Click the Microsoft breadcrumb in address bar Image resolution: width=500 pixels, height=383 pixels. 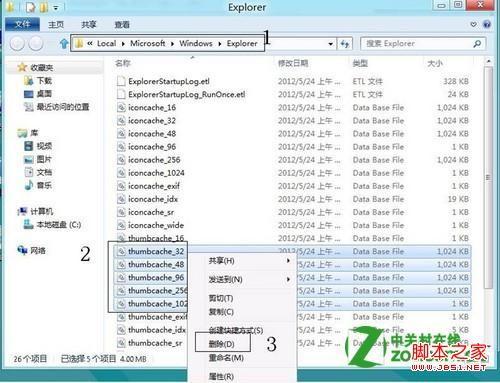147,44
